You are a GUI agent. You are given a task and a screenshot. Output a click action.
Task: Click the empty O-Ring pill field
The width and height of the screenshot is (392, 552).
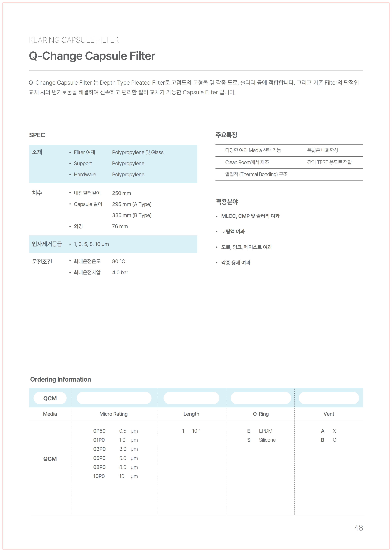point(261,398)
